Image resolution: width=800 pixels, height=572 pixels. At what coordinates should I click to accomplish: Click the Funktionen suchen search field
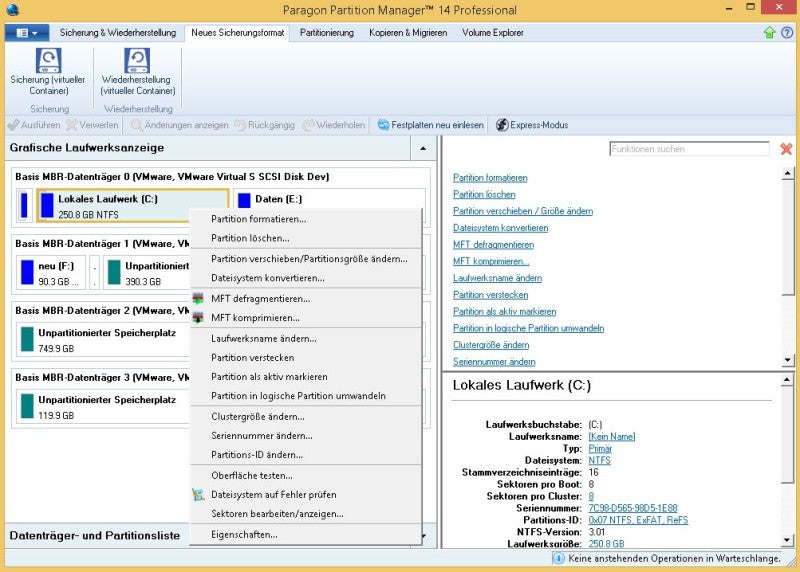(689, 149)
